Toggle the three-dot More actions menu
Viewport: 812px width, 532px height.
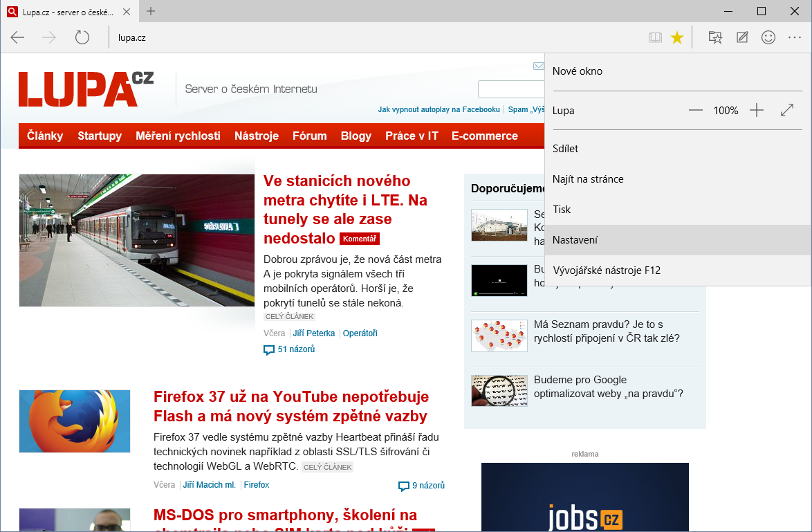point(795,37)
